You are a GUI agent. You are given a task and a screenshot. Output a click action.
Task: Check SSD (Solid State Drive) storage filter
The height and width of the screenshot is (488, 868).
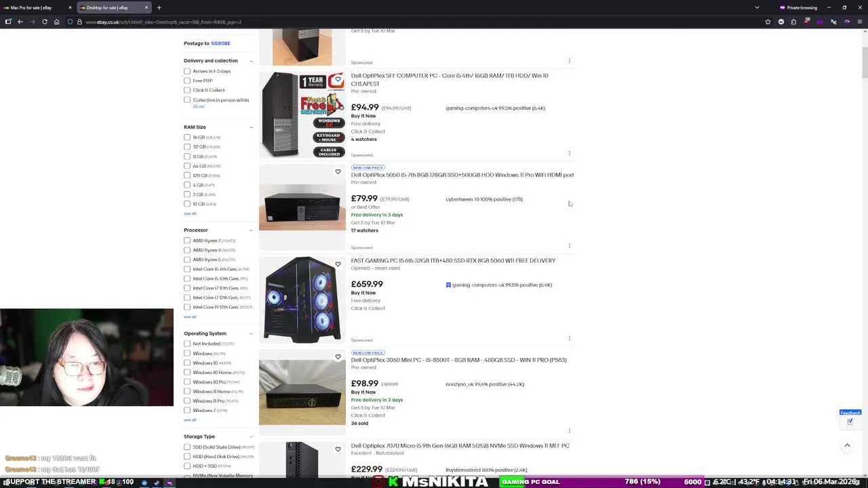point(187,447)
